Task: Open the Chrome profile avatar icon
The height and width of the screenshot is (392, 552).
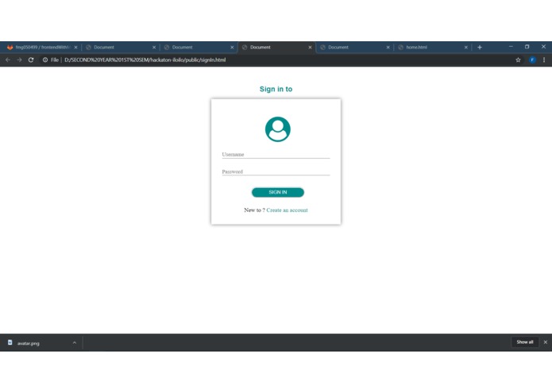Action: coord(532,60)
